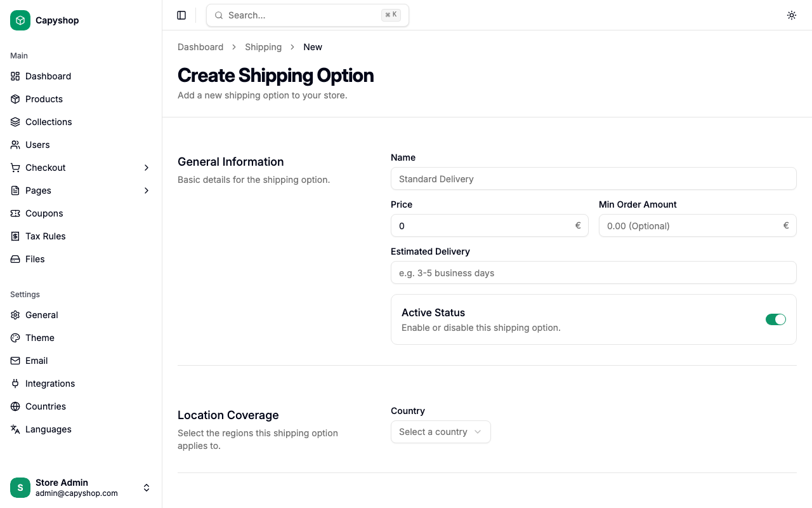This screenshot has width=812, height=508.
Task: Click the General settings gear icon
Action: pos(15,315)
